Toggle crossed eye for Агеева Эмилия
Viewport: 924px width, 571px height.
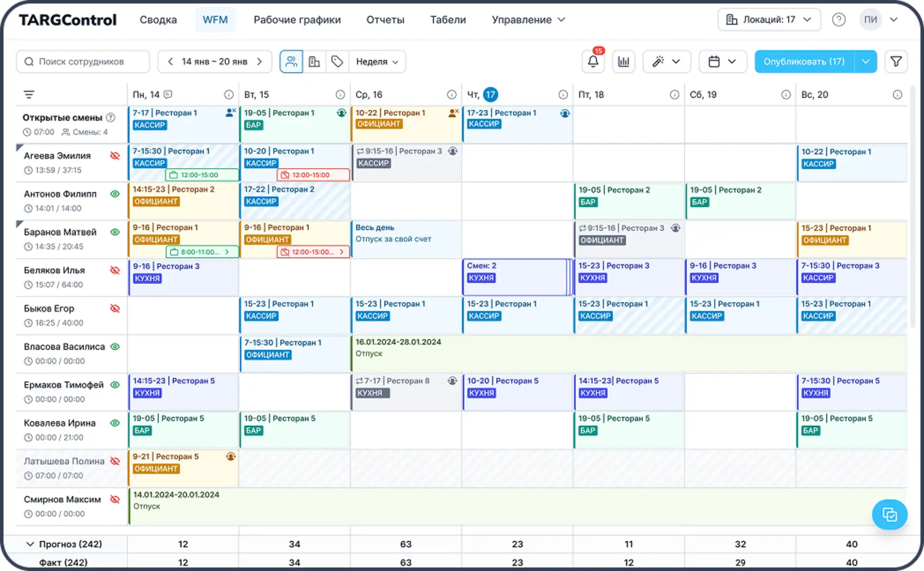point(115,156)
